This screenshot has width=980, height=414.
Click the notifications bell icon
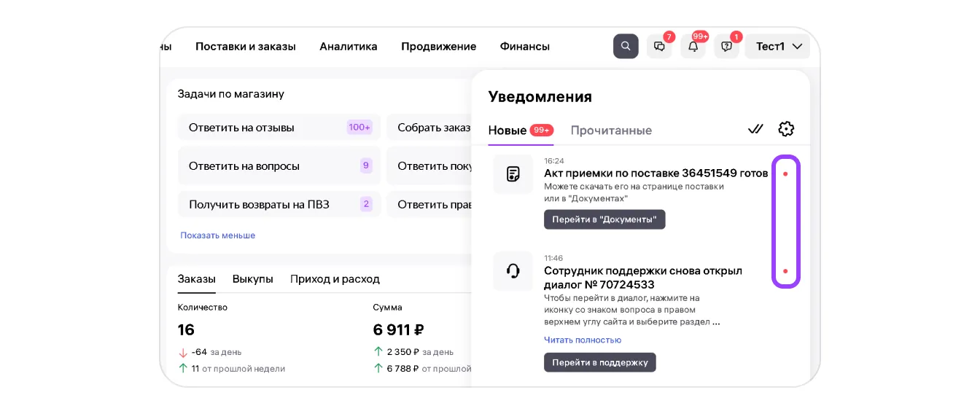click(x=693, y=47)
